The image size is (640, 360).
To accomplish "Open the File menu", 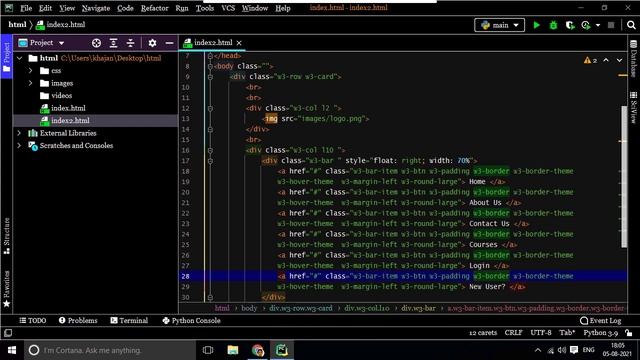I will pyautogui.click(x=26, y=8).
